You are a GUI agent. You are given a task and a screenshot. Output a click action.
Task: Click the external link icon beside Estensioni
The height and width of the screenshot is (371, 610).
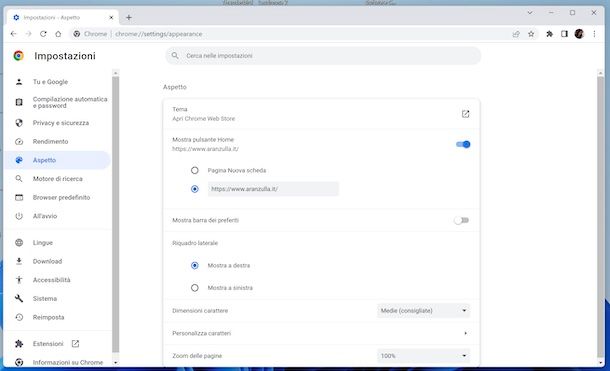[x=75, y=344]
